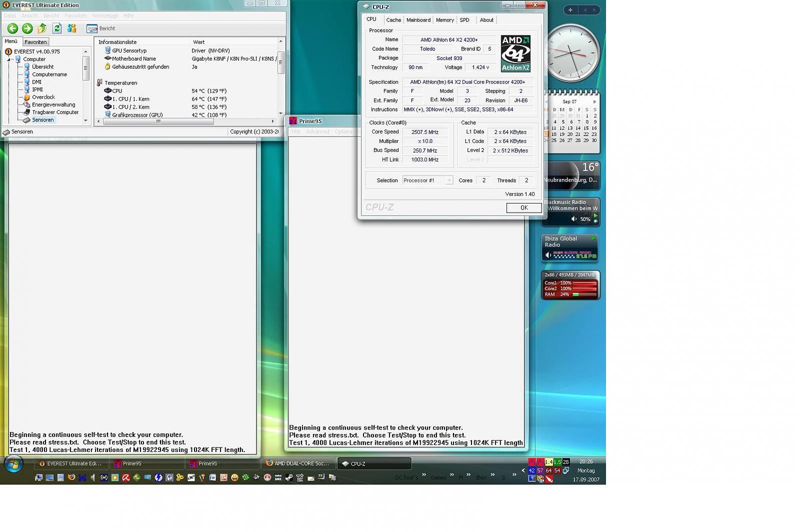The height and width of the screenshot is (532, 800).
Task: Click the Avira quick launch icon
Action: point(126,478)
